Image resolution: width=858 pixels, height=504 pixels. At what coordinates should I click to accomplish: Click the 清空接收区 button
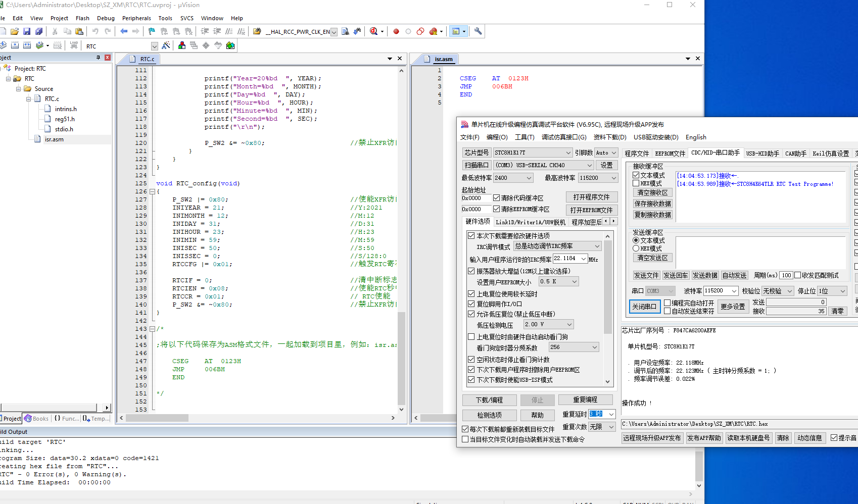[652, 192]
